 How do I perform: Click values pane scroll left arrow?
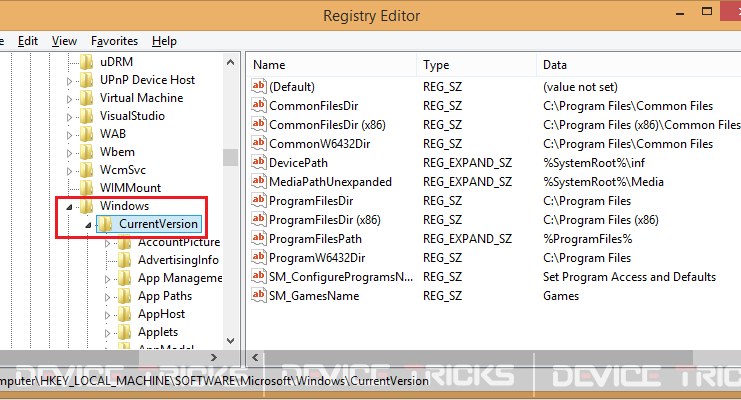(x=255, y=357)
